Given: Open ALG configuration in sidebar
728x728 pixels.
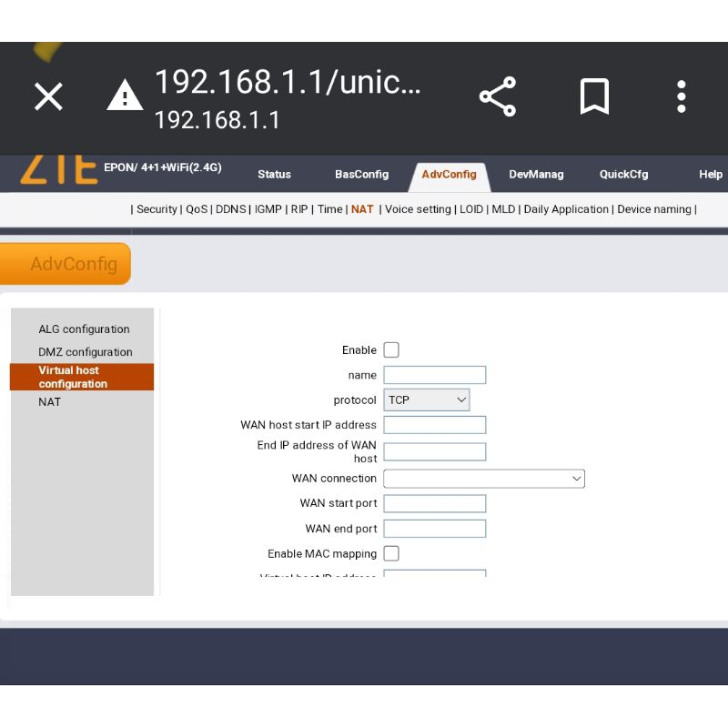Looking at the screenshot, I should (84, 329).
